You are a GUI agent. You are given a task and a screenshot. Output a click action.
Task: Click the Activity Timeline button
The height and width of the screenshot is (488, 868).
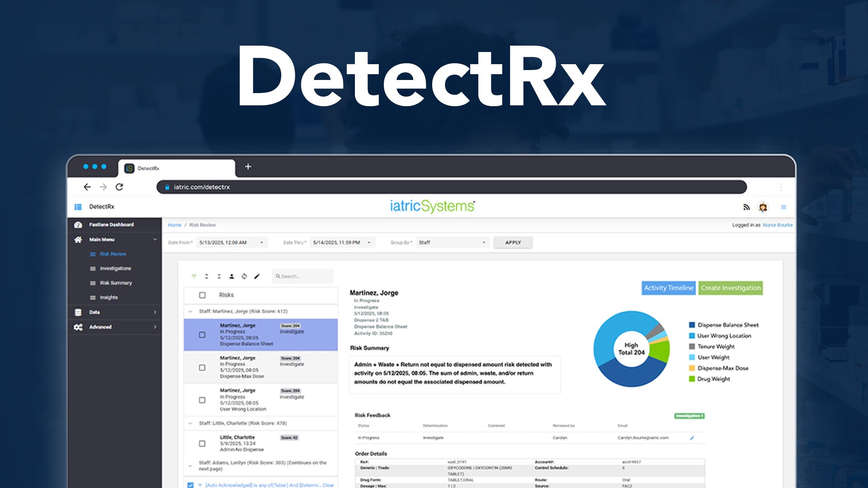tap(668, 288)
